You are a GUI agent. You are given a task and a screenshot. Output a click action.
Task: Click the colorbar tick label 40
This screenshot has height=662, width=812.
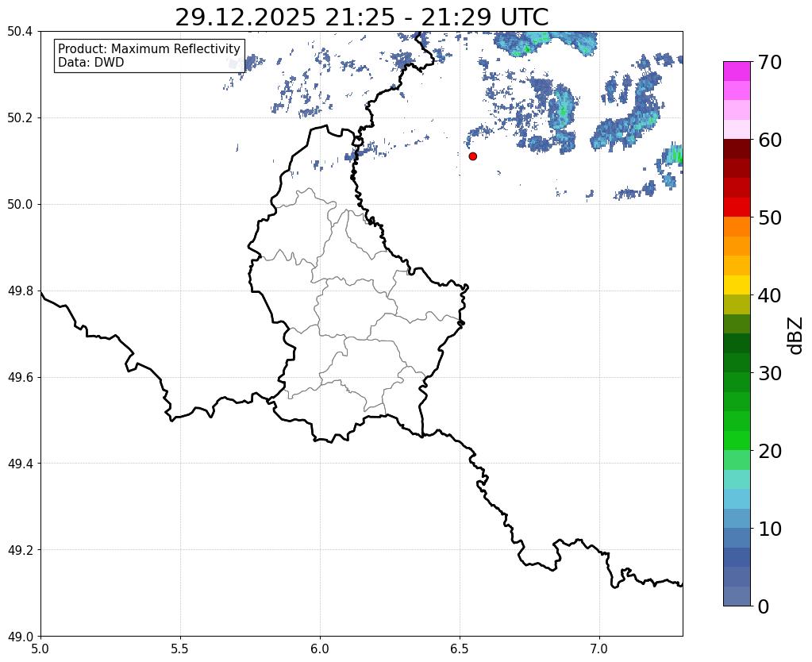tap(769, 295)
